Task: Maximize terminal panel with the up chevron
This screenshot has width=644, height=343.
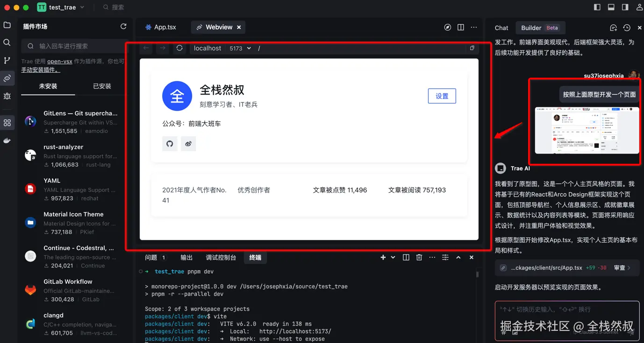Action: coord(458,257)
